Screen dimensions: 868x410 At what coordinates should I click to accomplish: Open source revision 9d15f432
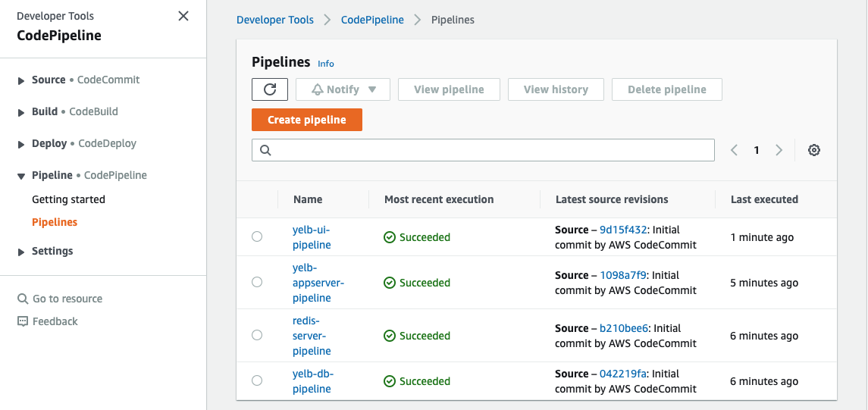[623, 230]
